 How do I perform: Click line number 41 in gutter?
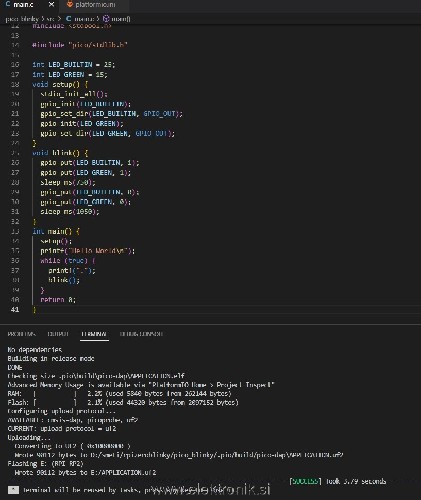pyautogui.click(x=15, y=310)
